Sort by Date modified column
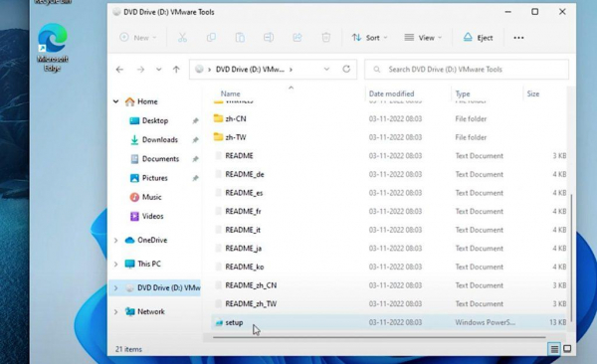Screen dimensions: 597x364 pos(391,93)
